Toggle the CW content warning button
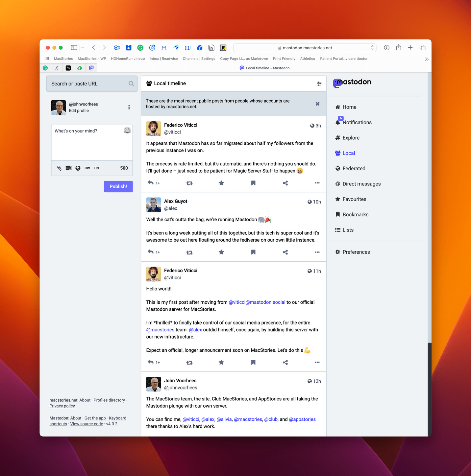The height and width of the screenshot is (476, 471). click(x=87, y=168)
